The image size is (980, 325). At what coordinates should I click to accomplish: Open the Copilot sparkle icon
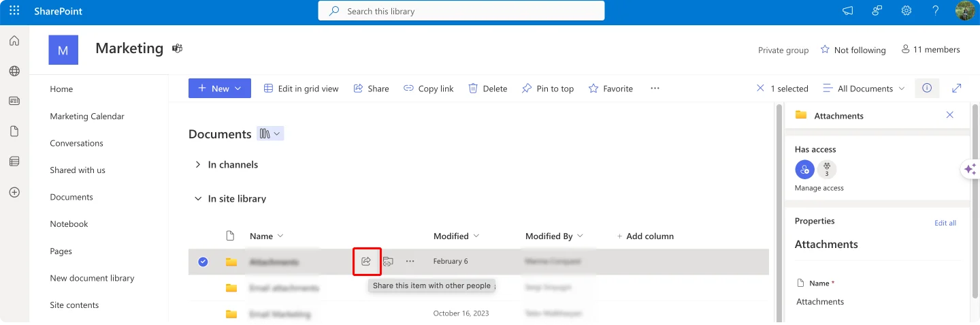970,169
